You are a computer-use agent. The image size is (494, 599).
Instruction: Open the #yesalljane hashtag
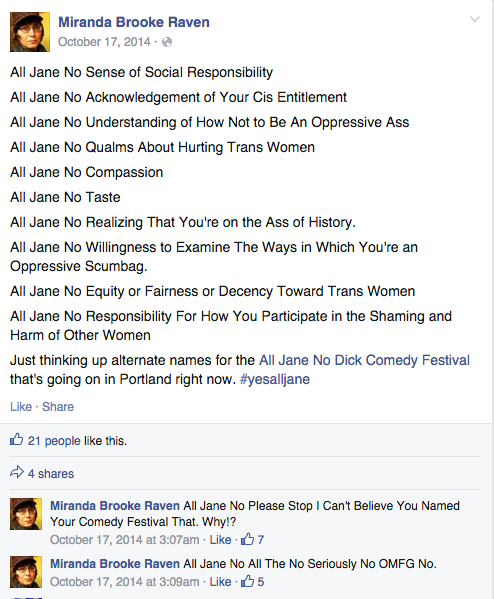click(275, 379)
